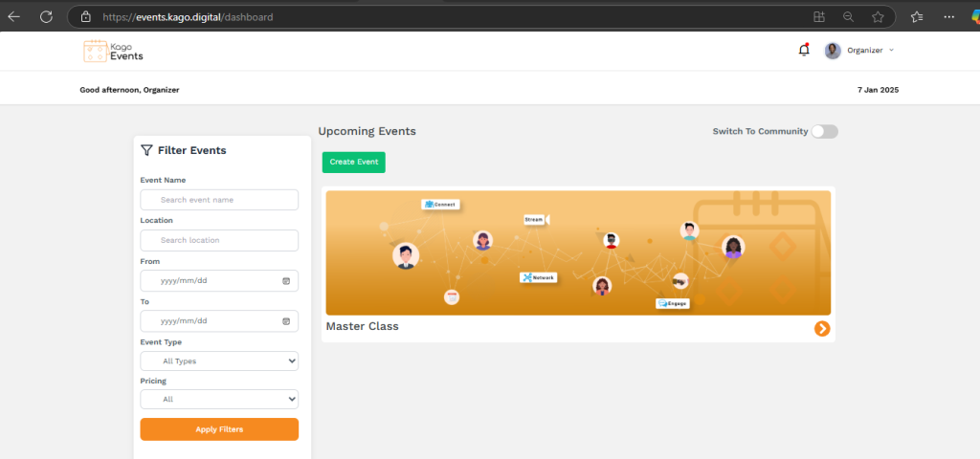
Task: Open the Master Class event banner
Action: (x=578, y=252)
